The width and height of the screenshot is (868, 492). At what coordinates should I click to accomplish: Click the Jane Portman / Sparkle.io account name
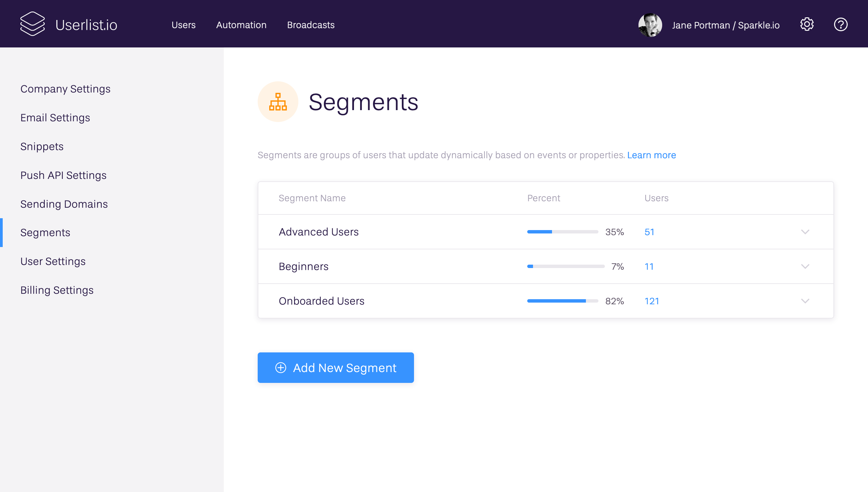726,25
